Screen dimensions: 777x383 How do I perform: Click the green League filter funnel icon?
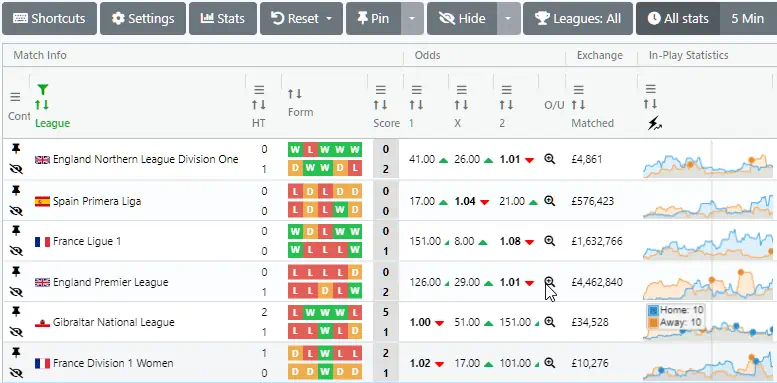43,90
